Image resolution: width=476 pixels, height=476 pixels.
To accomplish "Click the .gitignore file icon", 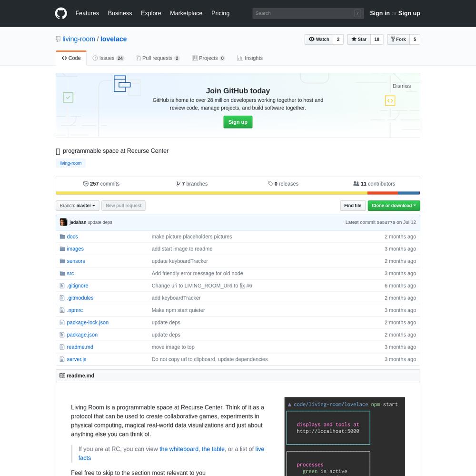I will pyautogui.click(x=62, y=286).
